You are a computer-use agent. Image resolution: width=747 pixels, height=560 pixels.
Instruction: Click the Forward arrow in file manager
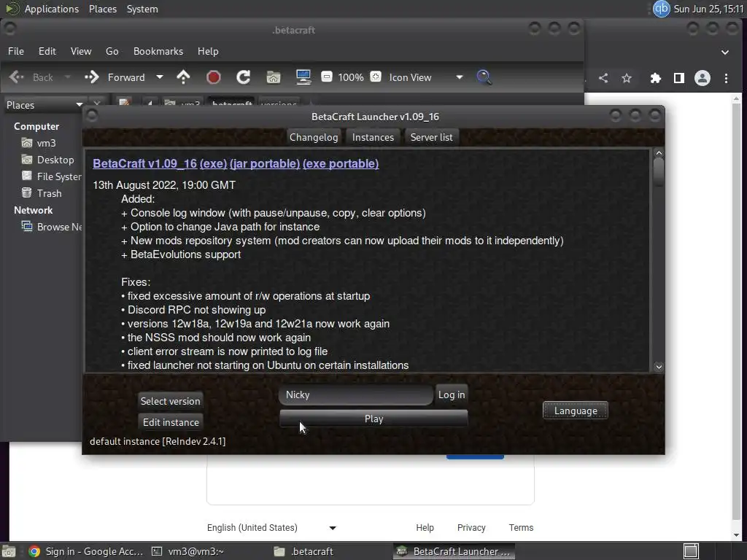(91, 77)
